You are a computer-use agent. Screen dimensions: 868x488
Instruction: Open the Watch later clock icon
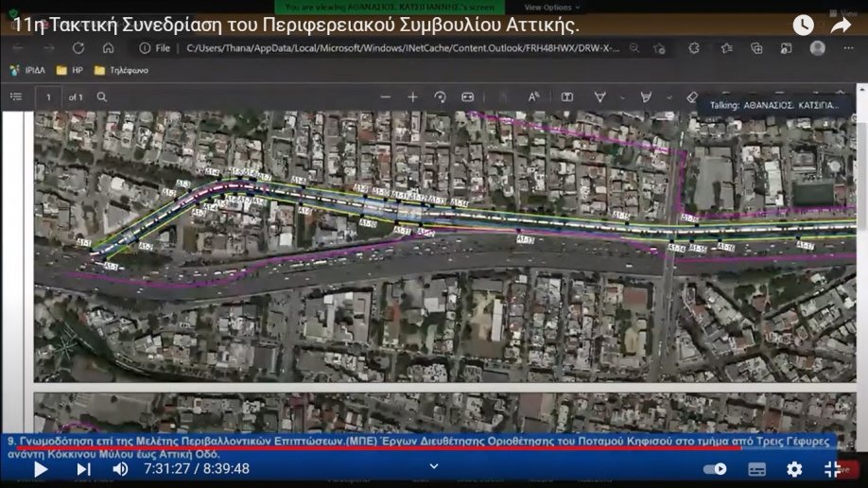[803, 26]
